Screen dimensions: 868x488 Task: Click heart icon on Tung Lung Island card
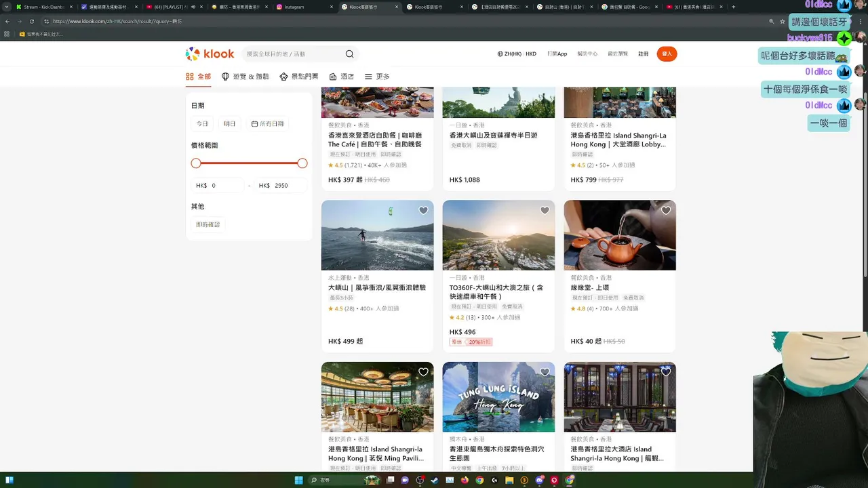click(x=545, y=372)
